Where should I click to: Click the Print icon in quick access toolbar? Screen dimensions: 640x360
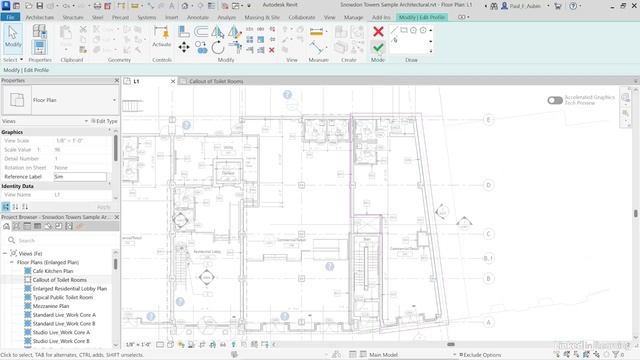[97, 6]
